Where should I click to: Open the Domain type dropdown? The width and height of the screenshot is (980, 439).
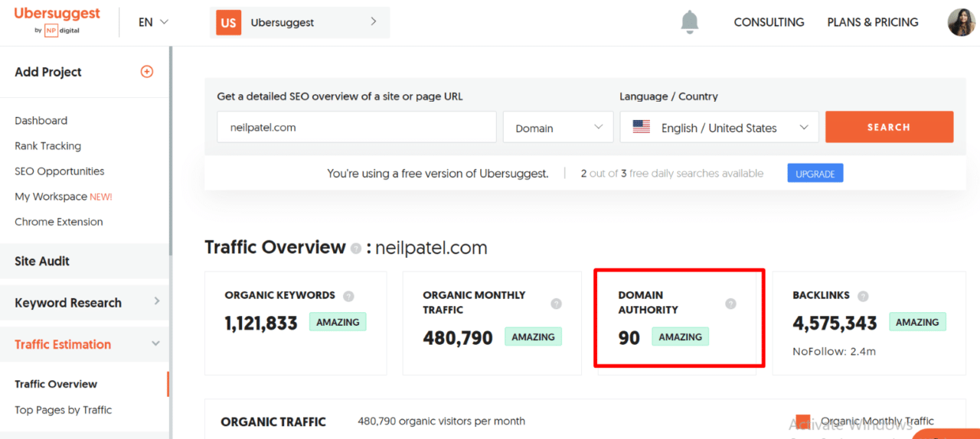(558, 128)
